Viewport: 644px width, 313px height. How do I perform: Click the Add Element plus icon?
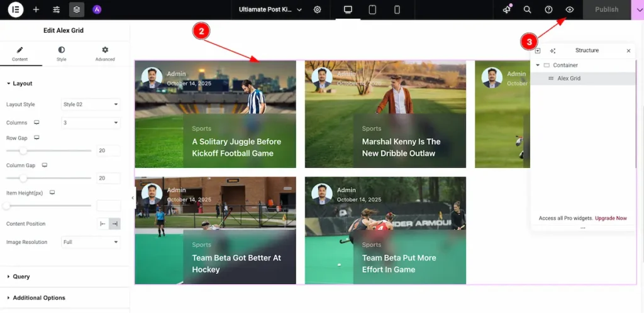pyautogui.click(x=36, y=10)
